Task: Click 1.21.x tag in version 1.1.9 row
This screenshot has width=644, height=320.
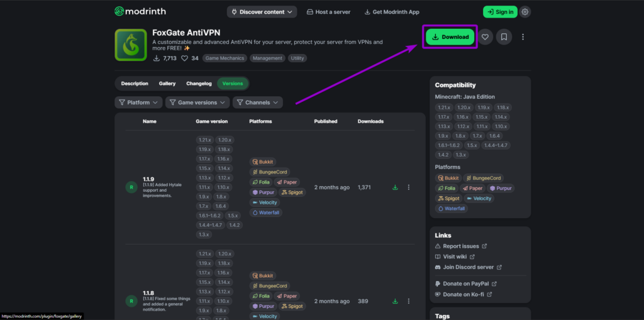Action: 204,140
